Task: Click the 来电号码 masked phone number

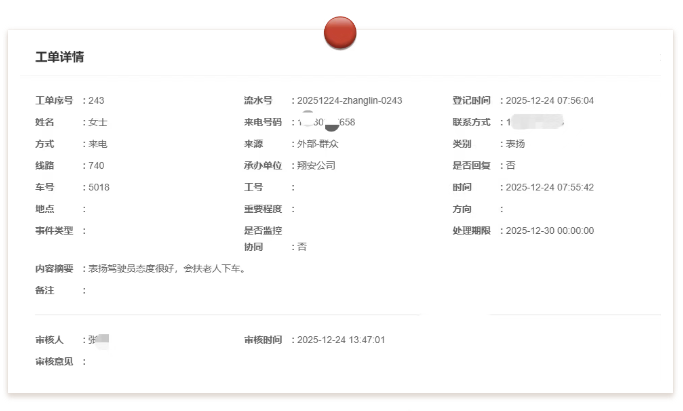Action: click(x=326, y=123)
